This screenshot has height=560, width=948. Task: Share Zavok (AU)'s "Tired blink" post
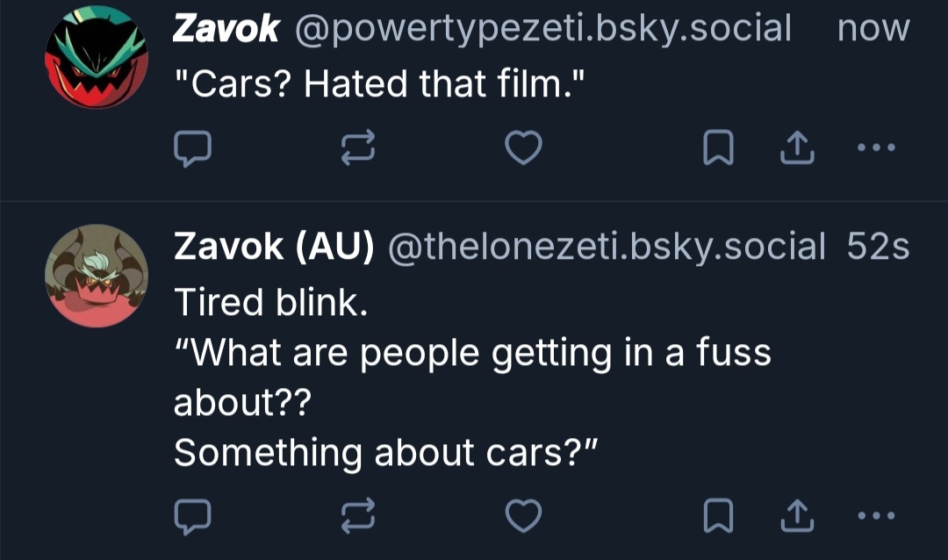point(797,516)
